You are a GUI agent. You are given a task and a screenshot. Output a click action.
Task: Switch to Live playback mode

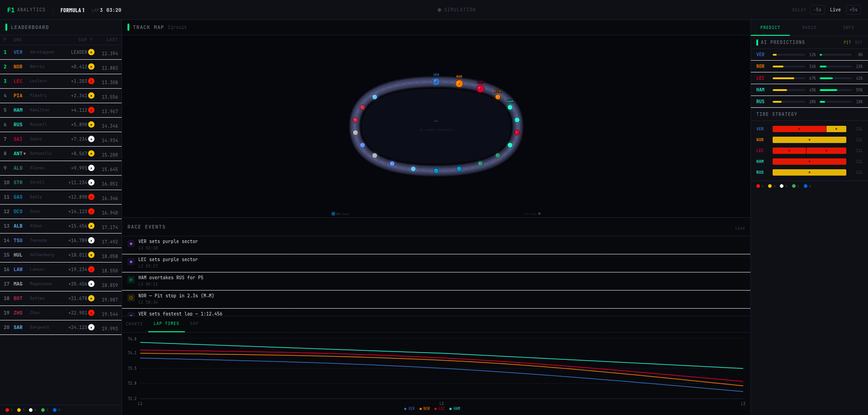[x=835, y=10]
